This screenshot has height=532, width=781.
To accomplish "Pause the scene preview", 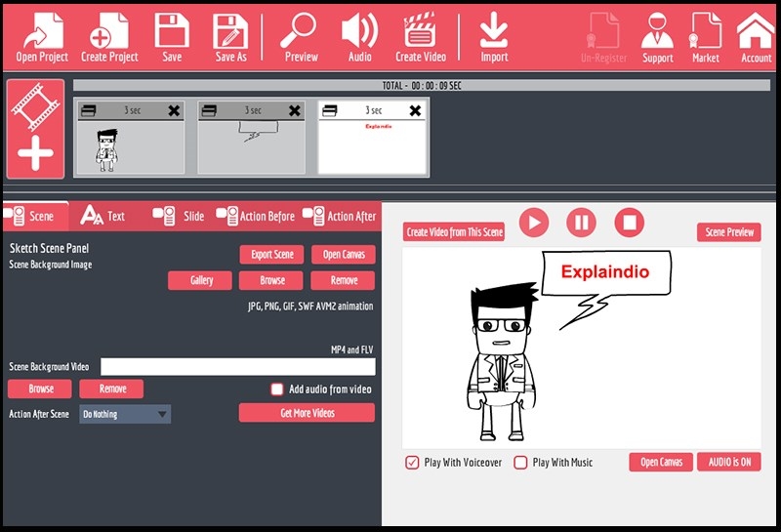I will point(581,223).
